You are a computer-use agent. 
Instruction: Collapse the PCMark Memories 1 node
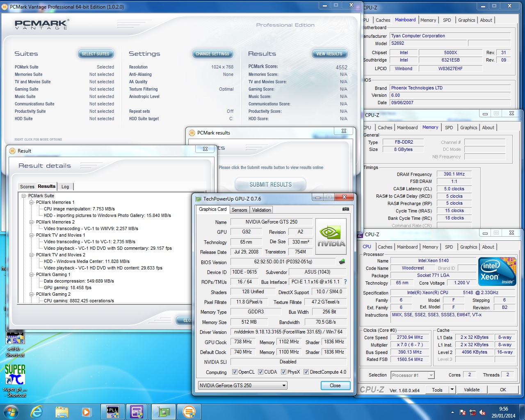pos(32,203)
